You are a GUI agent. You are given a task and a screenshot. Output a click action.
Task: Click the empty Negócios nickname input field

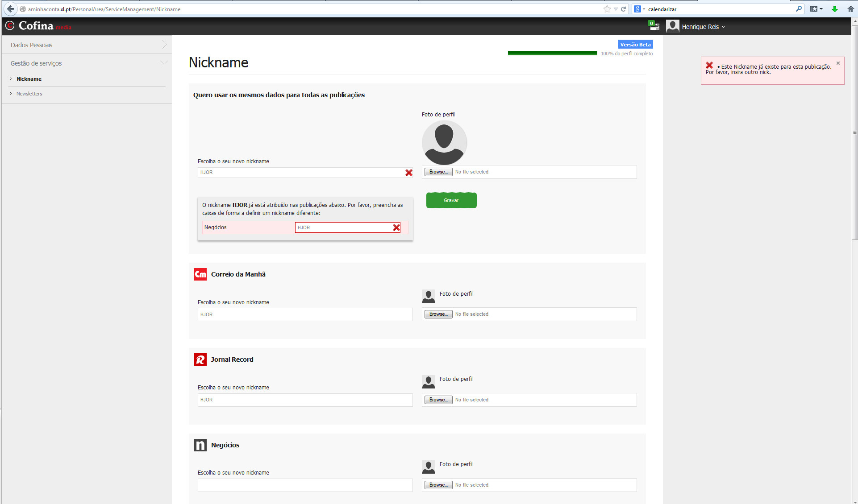tap(305, 485)
